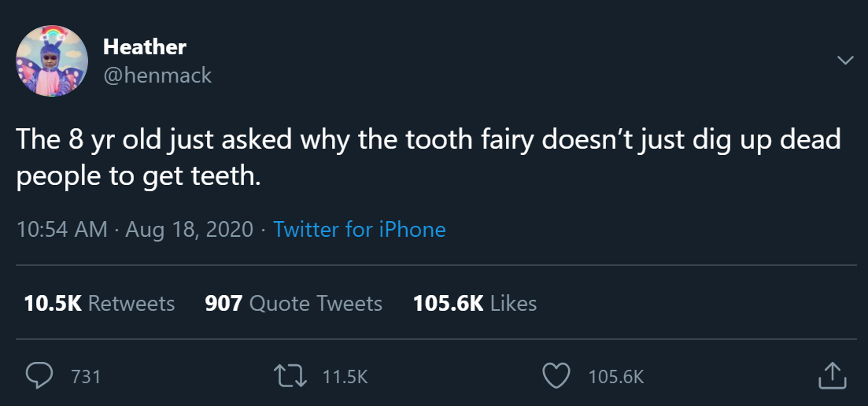Screen dimensions: 868x406
Task: Expand the tweet options chevron
Action: 845,61
